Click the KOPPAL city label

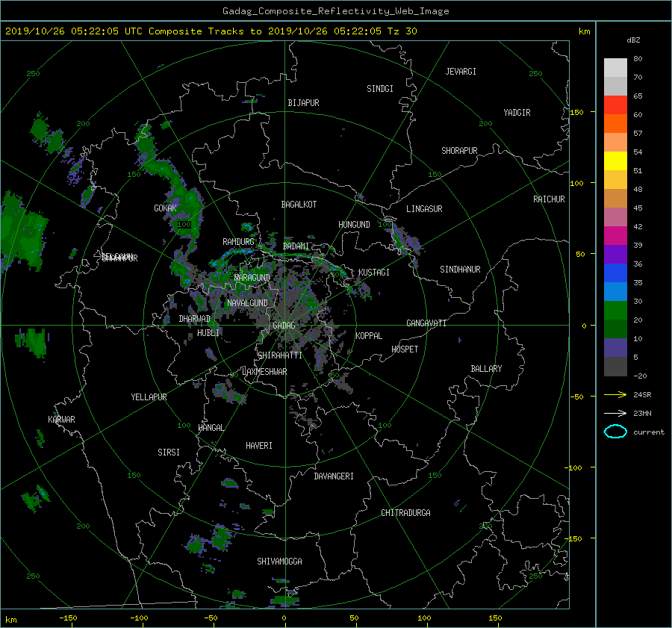coord(369,335)
